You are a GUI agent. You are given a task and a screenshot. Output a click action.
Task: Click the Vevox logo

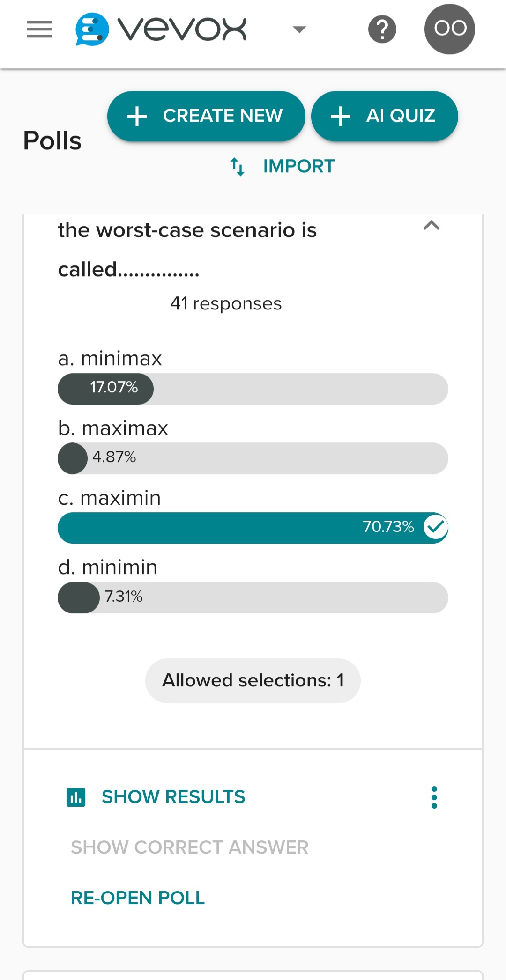click(159, 29)
